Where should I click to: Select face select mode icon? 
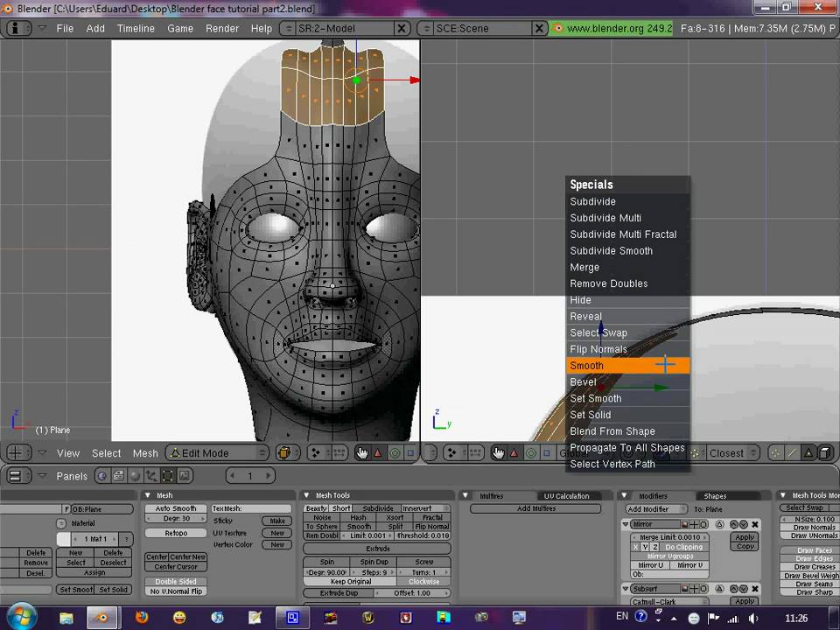808,453
